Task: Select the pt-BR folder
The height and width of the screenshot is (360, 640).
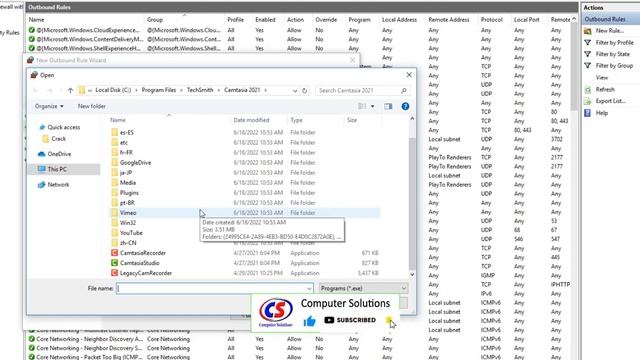Action: pos(127,202)
